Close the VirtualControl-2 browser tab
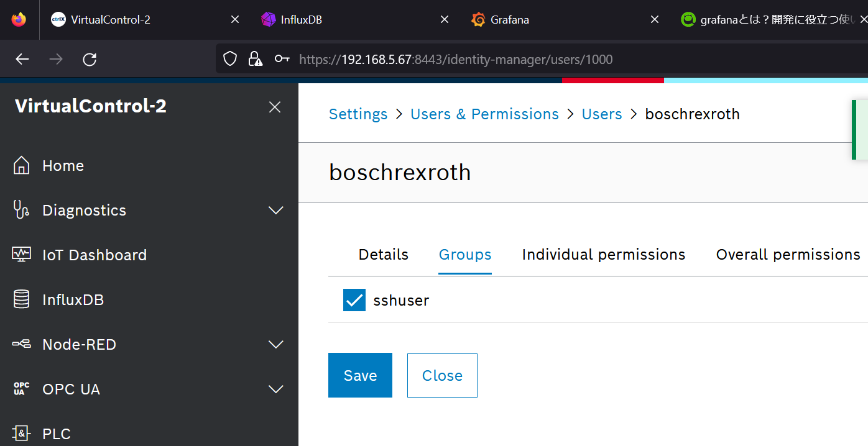The image size is (868, 446). [x=235, y=19]
